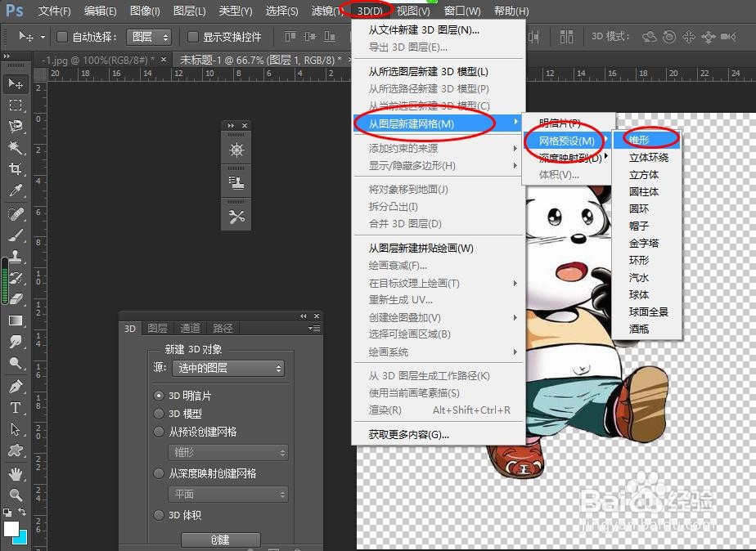The width and height of the screenshot is (756, 551).
Task: Select the Hand tool
Action: pyautogui.click(x=16, y=474)
